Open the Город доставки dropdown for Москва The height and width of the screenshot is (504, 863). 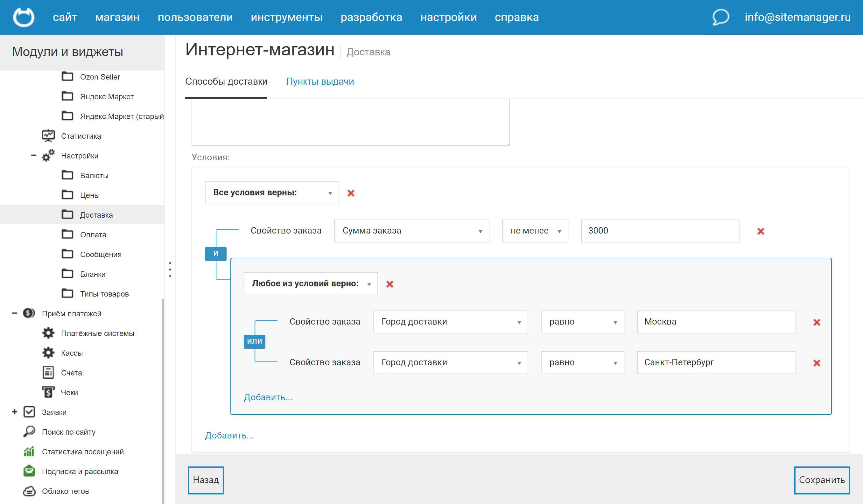(x=450, y=322)
